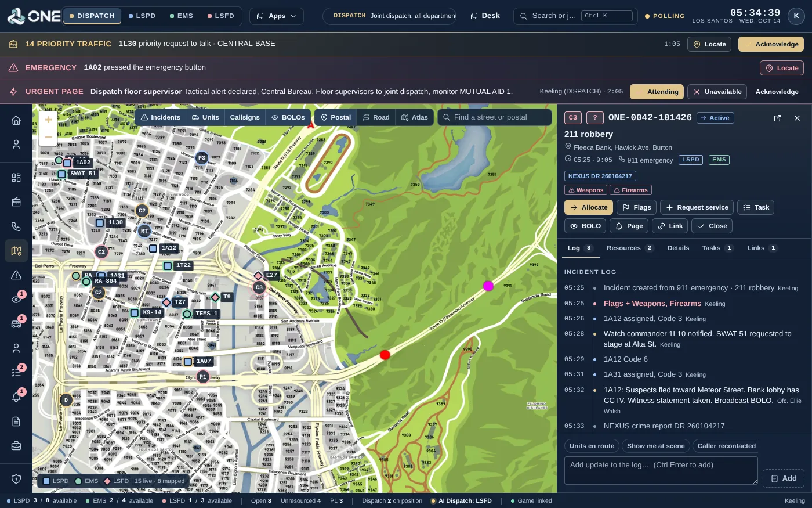Pop out the incident panel in new window

pos(777,118)
